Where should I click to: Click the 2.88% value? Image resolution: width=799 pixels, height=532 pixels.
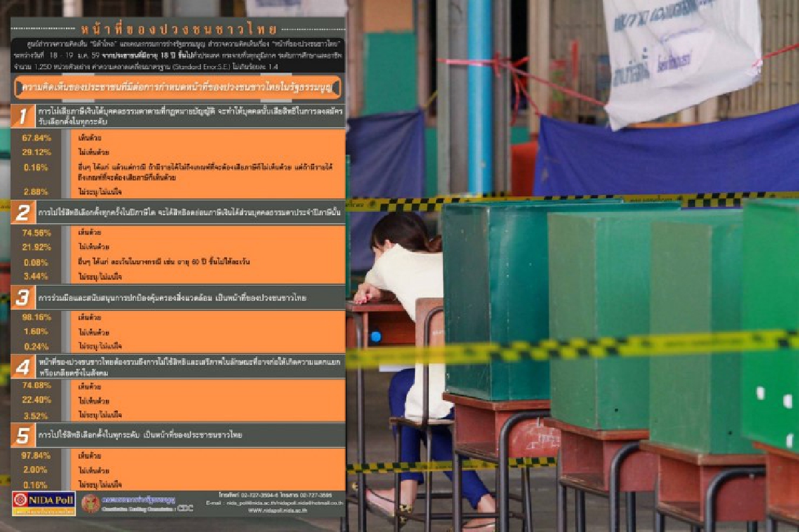click(35, 191)
